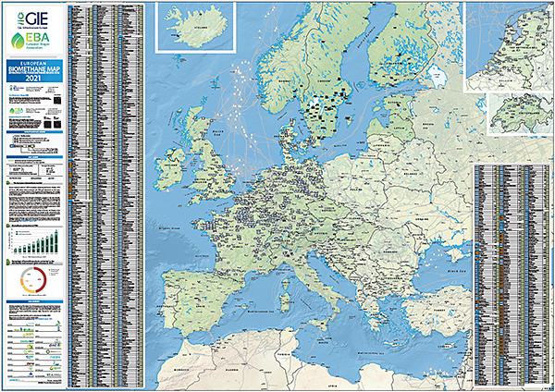
Task: Click the Netherlands inset map
Action: pos(506,46)
